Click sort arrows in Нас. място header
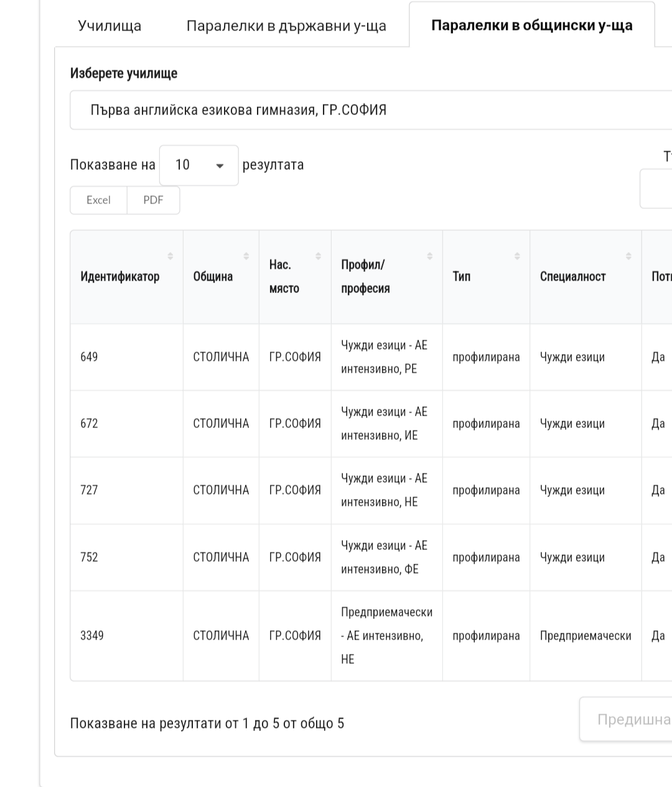This screenshot has width=672, height=787. pyautogui.click(x=319, y=256)
